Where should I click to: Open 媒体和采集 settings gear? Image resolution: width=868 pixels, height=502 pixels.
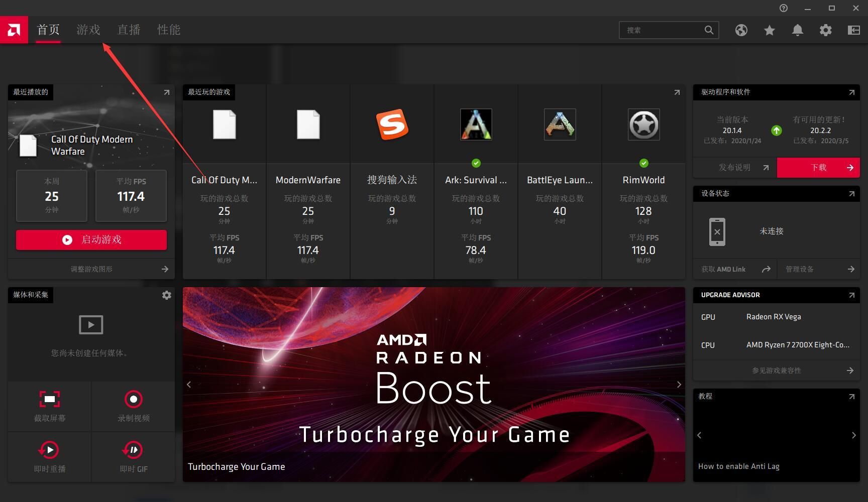[166, 295]
